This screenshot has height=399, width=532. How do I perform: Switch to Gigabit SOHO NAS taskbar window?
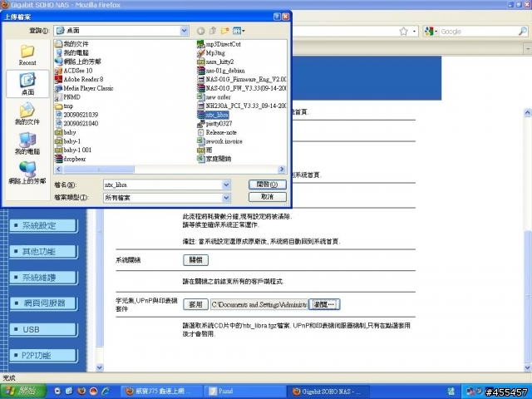pos(327,392)
